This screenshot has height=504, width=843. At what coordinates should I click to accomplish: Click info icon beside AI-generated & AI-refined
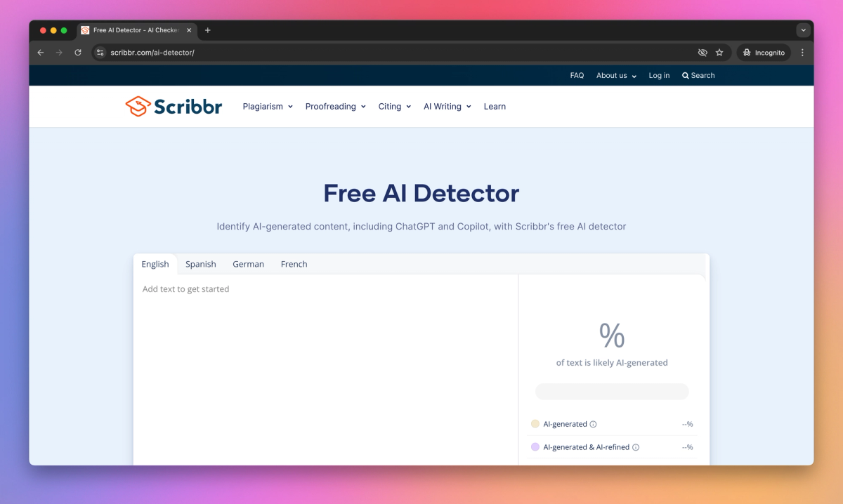636,447
